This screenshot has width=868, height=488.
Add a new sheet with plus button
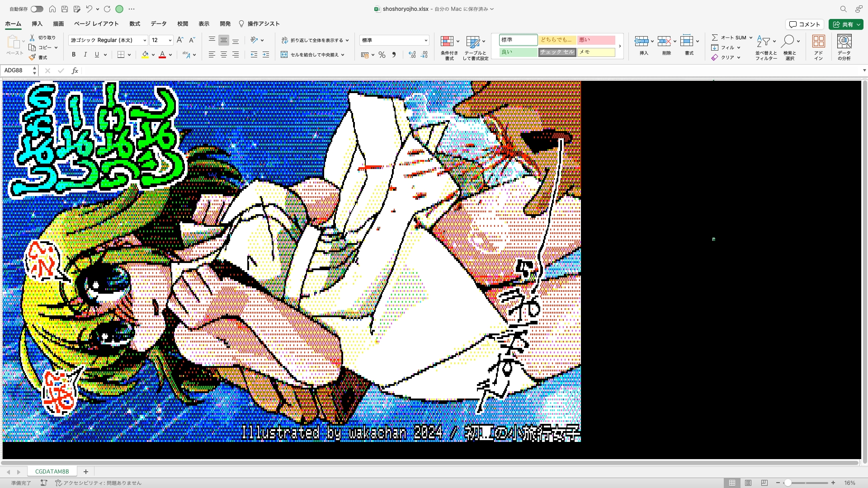coord(86,471)
